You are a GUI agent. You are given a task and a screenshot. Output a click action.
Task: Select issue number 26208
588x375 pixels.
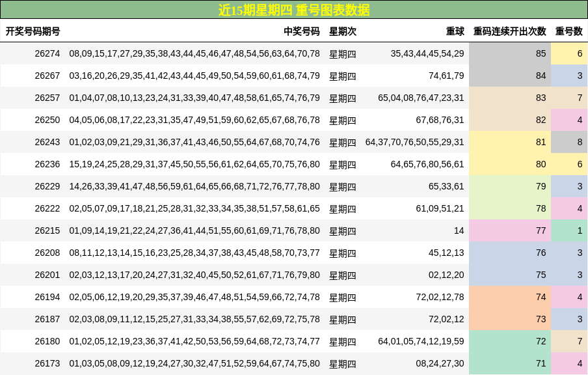47,253
